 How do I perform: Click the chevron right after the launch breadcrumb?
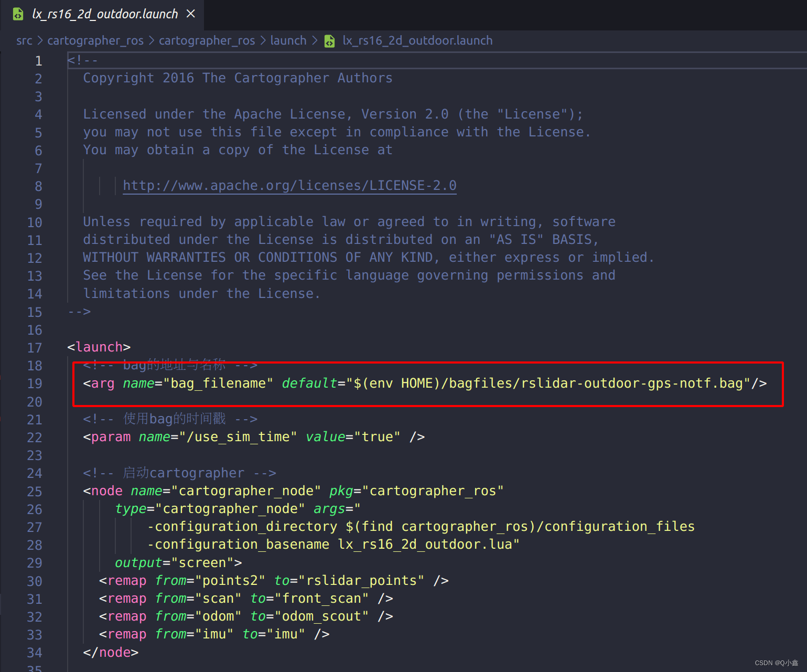[x=315, y=41]
